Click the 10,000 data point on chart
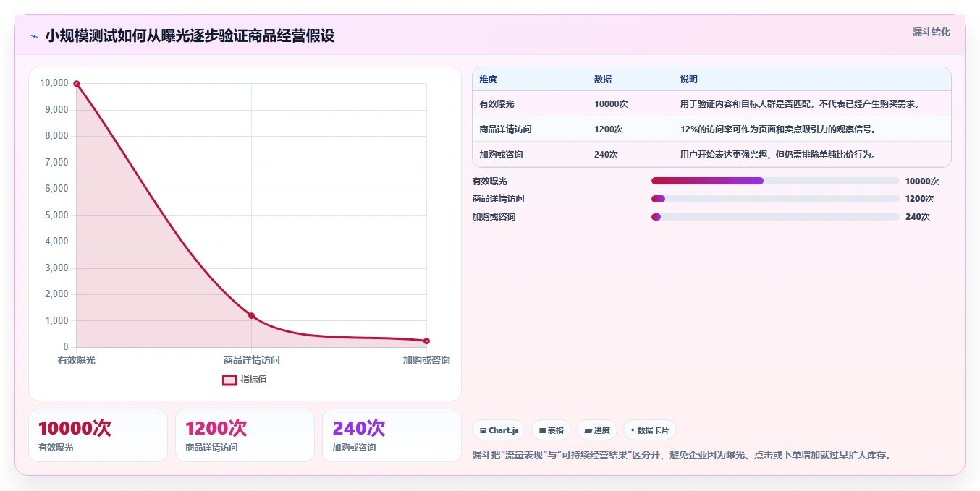This screenshot has width=980, height=491. point(76,84)
